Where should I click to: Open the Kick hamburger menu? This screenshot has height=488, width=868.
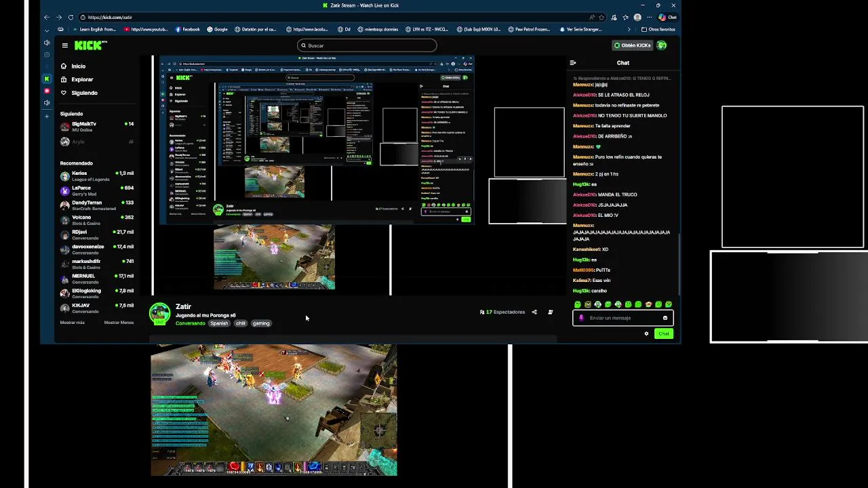tap(64, 45)
